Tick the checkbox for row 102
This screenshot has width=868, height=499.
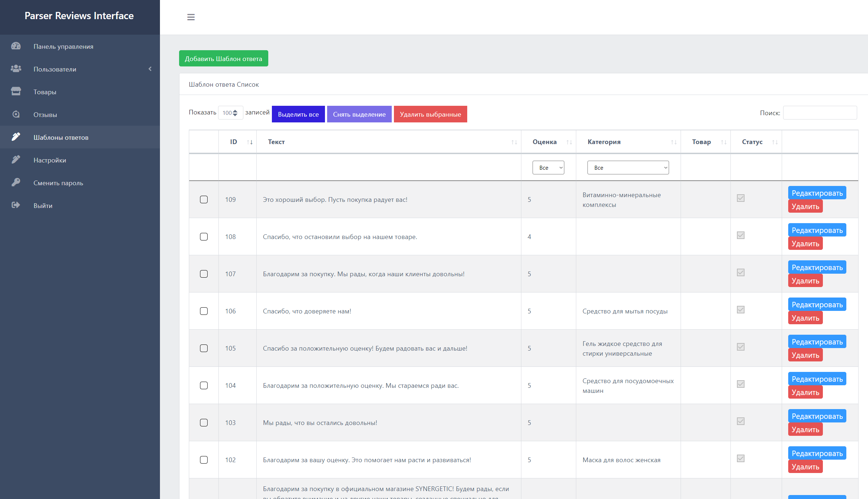coord(204,460)
